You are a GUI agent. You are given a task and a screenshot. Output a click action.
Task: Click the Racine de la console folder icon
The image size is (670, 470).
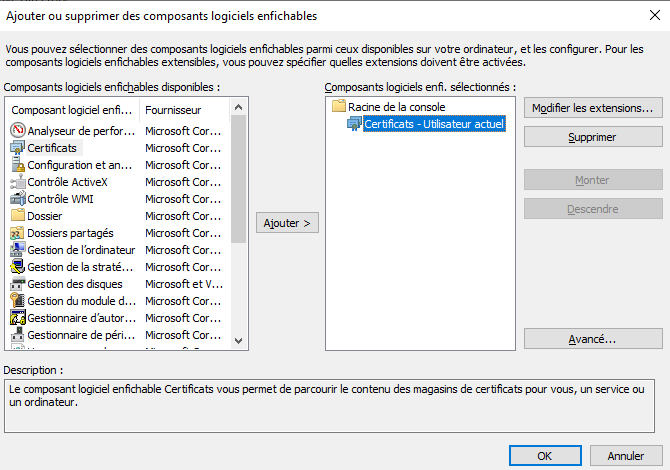pos(338,107)
